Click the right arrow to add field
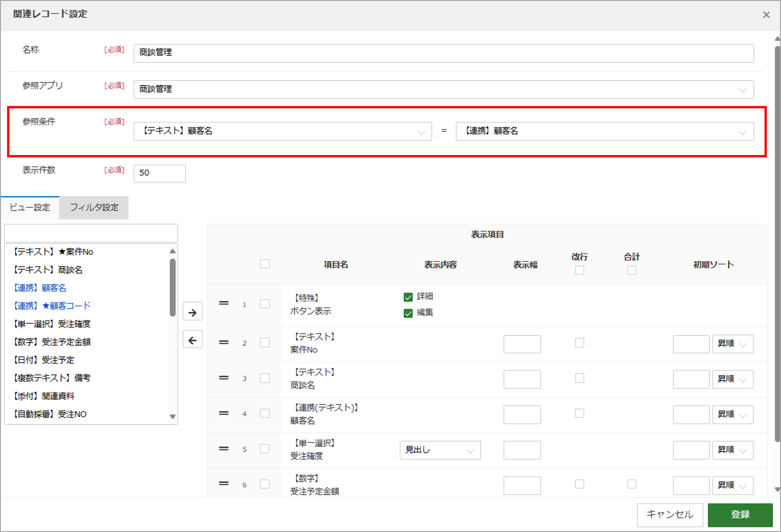Viewport: 781px width, 532px height. point(192,312)
